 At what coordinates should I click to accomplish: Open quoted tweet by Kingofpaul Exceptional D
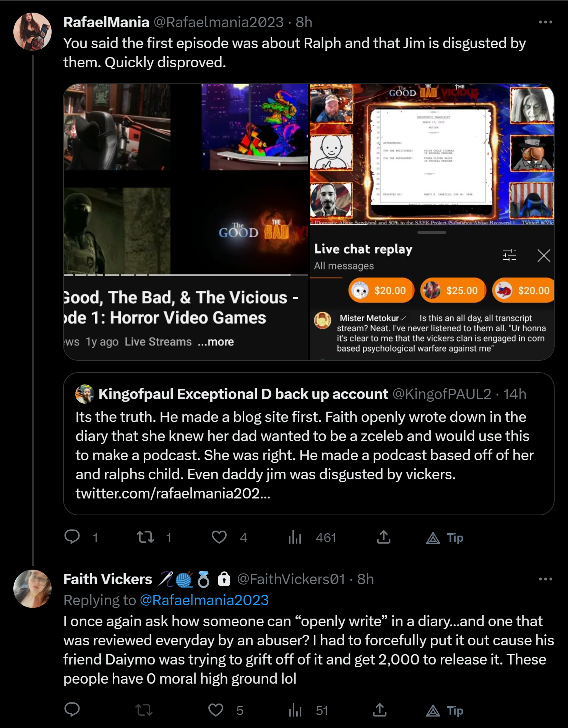coord(309,444)
